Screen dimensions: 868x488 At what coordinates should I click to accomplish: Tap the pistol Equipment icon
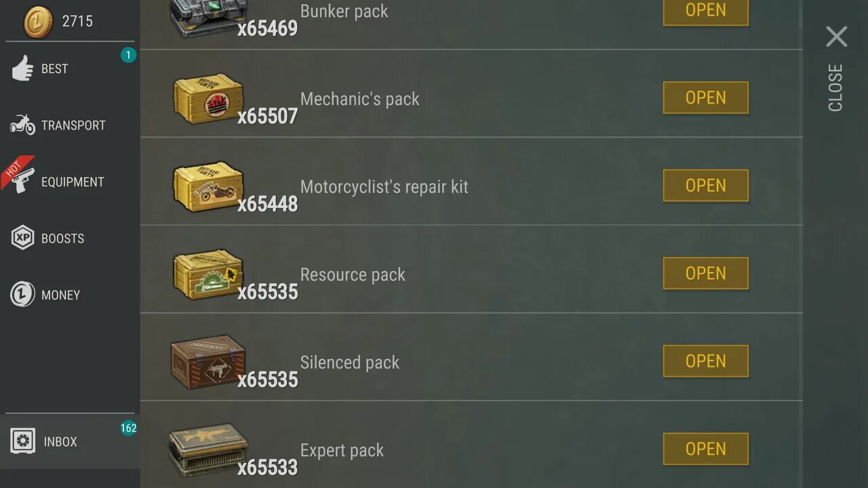coord(22,180)
